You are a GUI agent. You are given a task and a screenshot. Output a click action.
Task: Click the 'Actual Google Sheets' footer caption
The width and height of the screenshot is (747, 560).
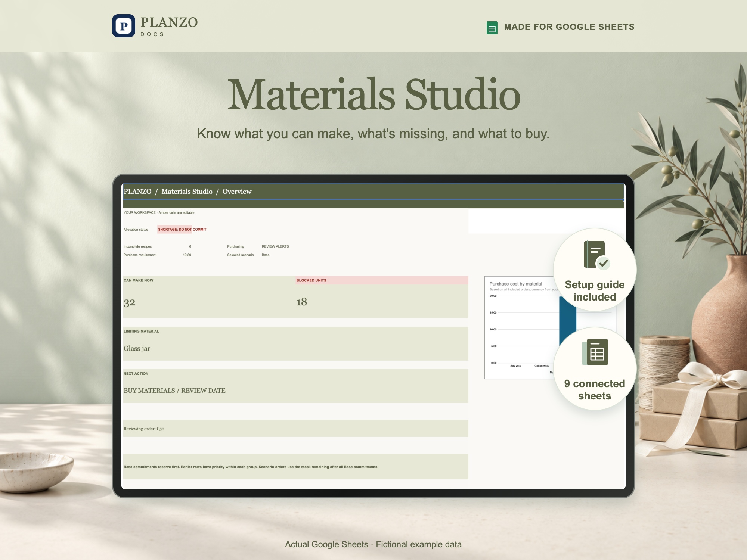click(x=373, y=544)
